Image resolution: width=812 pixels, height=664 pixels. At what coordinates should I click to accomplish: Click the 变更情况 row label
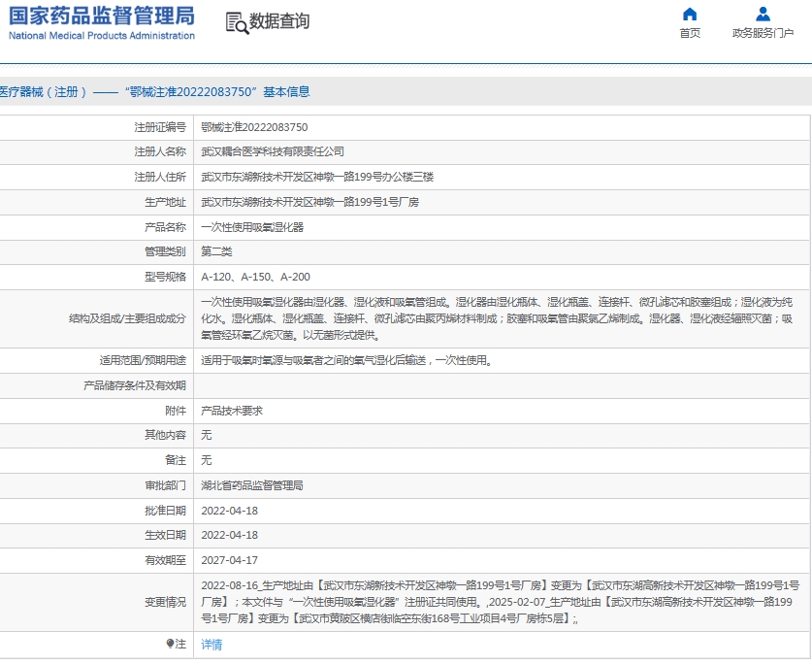pos(165,602)
